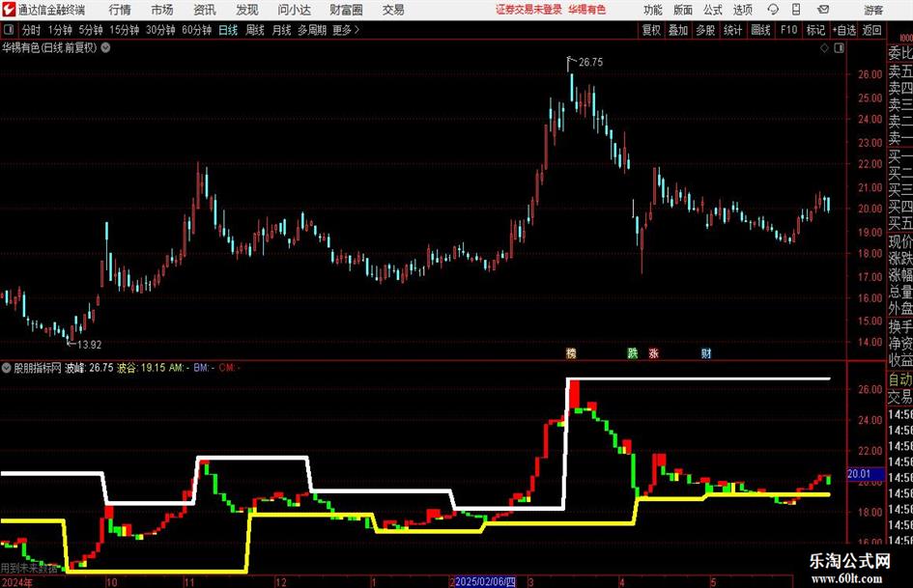Click the 标记 mark button
This screenshot has width=913, height=588.
point(815,30)
